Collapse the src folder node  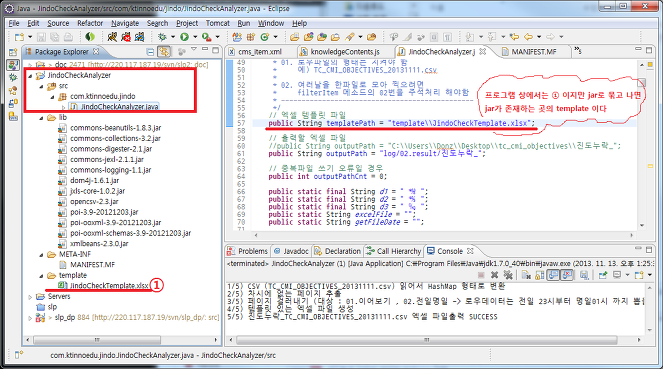click(41, 86)
